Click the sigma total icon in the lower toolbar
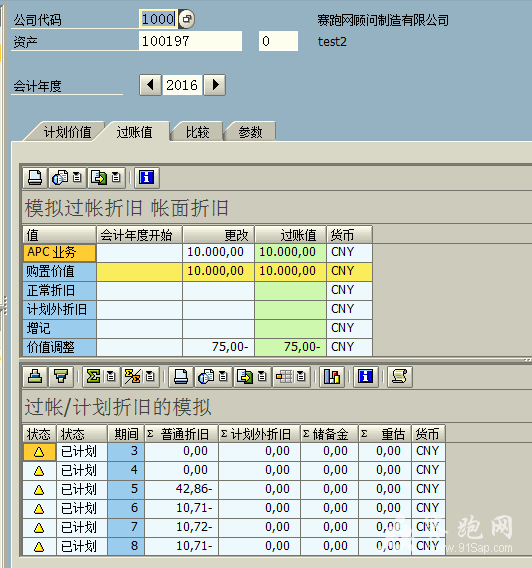 pos(93,377)
